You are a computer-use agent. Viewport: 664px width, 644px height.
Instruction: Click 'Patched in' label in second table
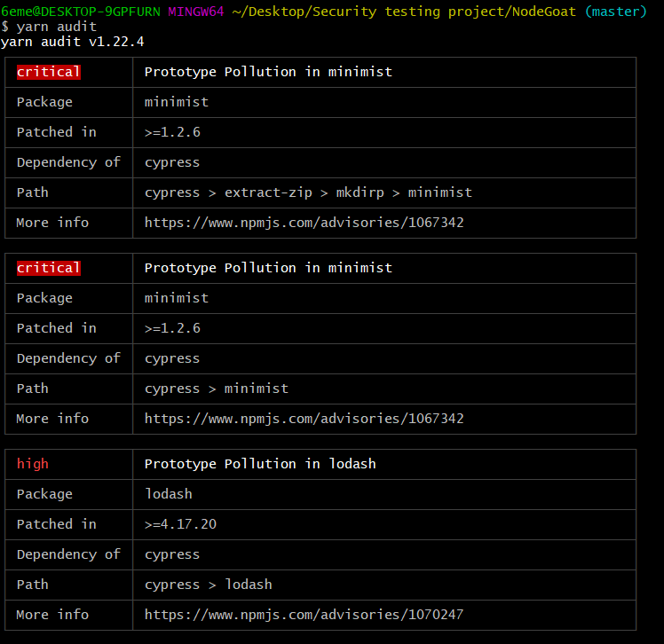[56, 328]
